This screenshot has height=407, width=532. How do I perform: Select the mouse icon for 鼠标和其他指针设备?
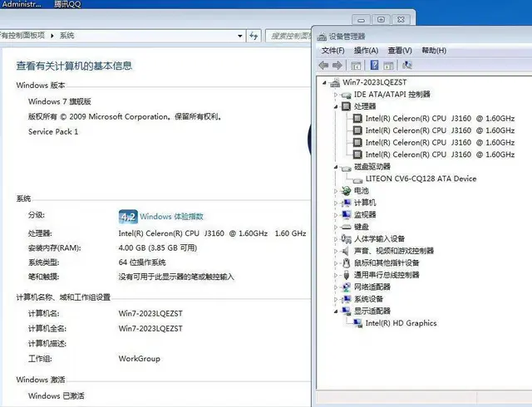tap(346, 262)
